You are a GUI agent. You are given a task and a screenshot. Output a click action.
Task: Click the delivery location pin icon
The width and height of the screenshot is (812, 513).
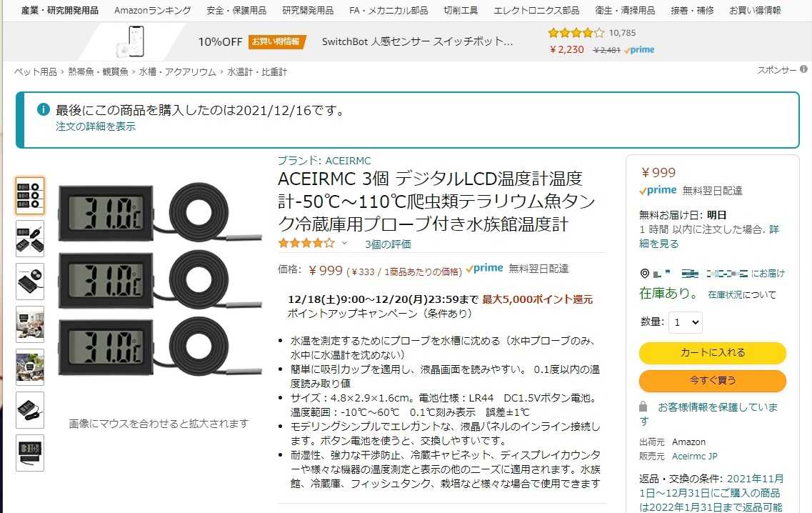[645, 273]
